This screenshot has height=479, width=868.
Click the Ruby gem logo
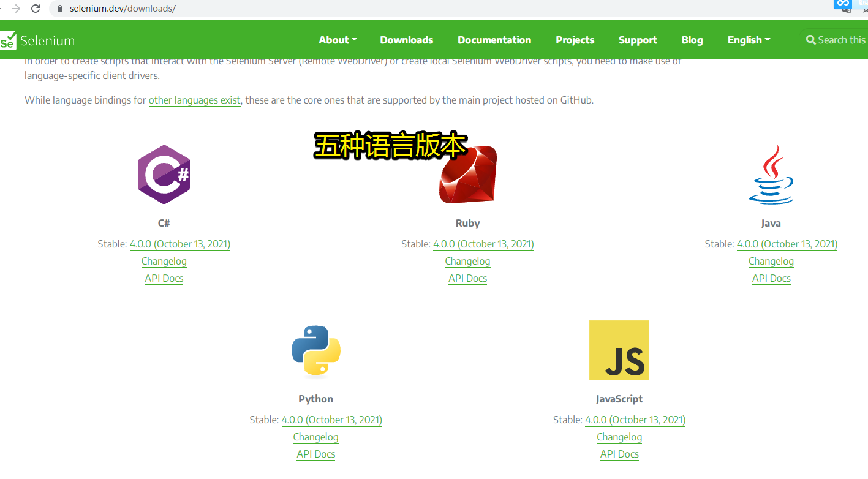click(467, 173)
